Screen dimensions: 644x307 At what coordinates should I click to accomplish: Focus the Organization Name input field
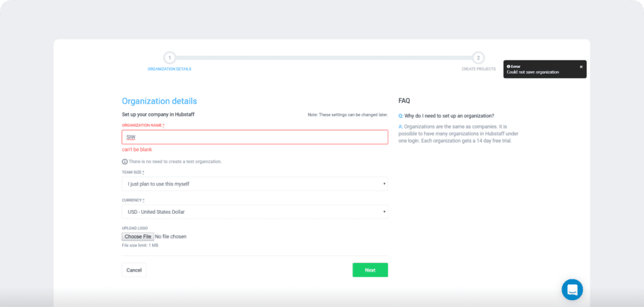(x=255, y=137)
